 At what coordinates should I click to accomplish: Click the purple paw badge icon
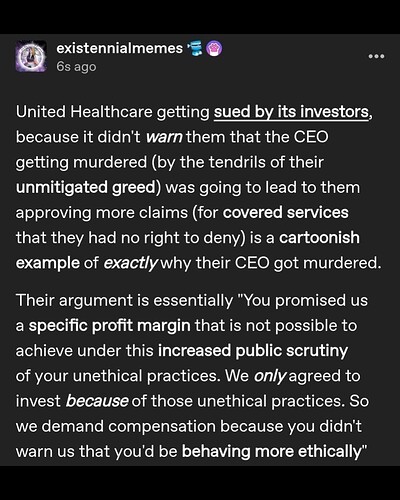pyautogui.click(x=215, y=49)
